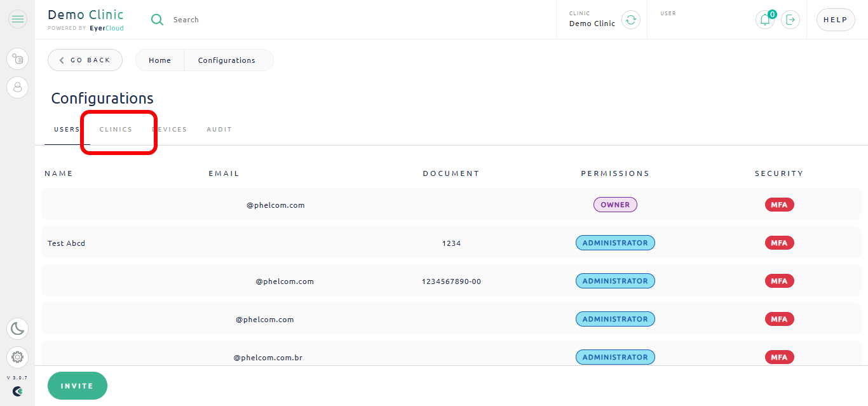Toggle dark mode moon icon

pos(18,328)
